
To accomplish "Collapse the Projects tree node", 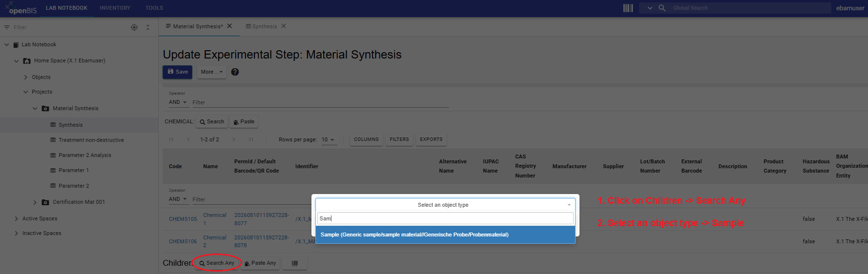I will click(x=26, y=92).
